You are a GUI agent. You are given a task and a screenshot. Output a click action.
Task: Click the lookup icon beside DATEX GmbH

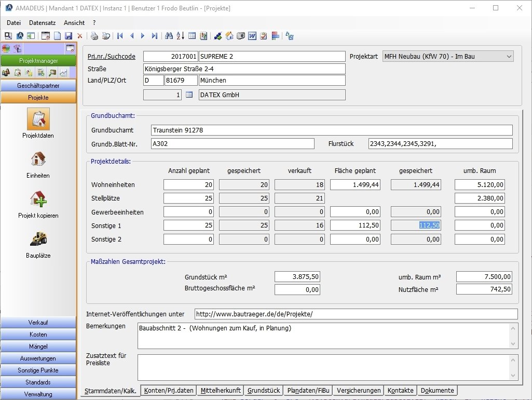tap(189, 95)
